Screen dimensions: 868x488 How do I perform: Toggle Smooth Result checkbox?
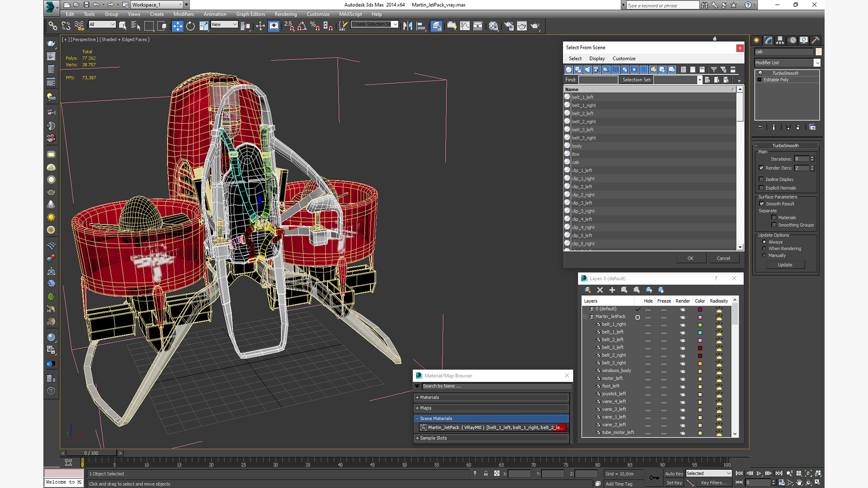(762, 204)
